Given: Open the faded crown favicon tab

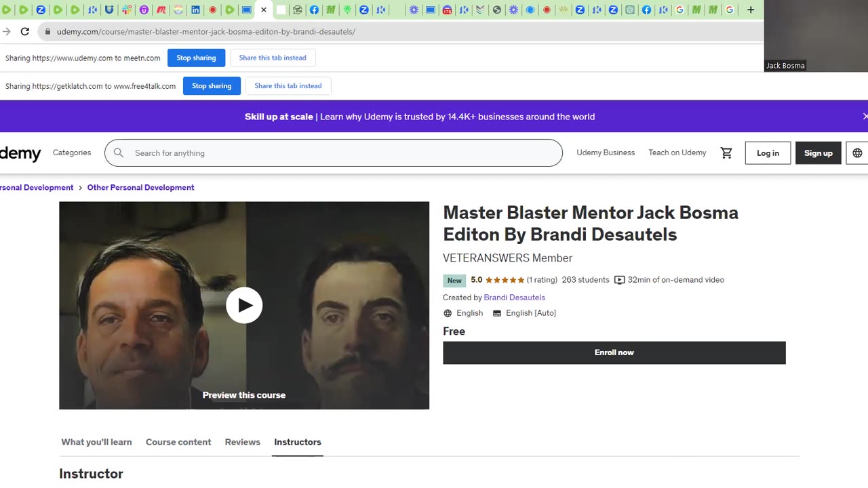Looking at the screenshot, I should [563, 10].
